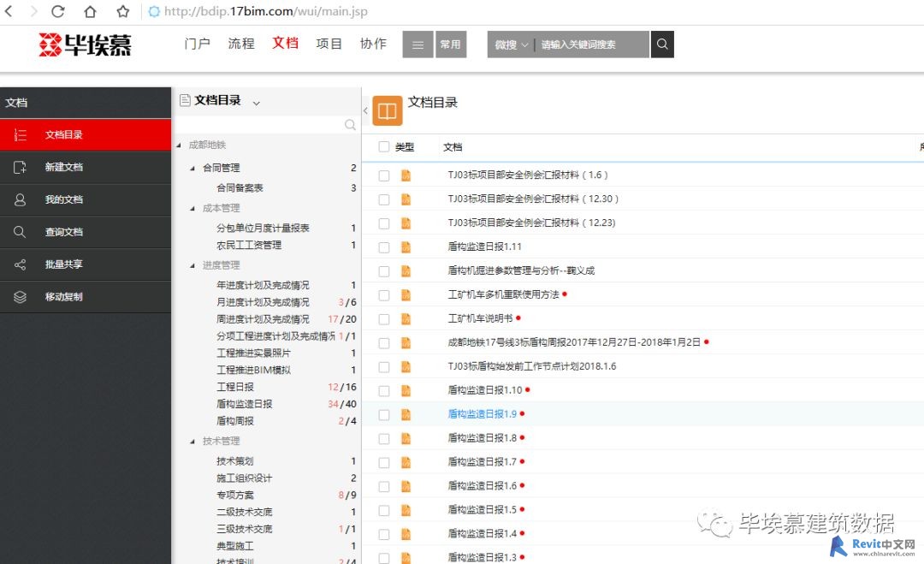Select tree item 盾构监造日报
Viewport: 924px width, 564px height.
pyautogui.click(x=245, y=404)
